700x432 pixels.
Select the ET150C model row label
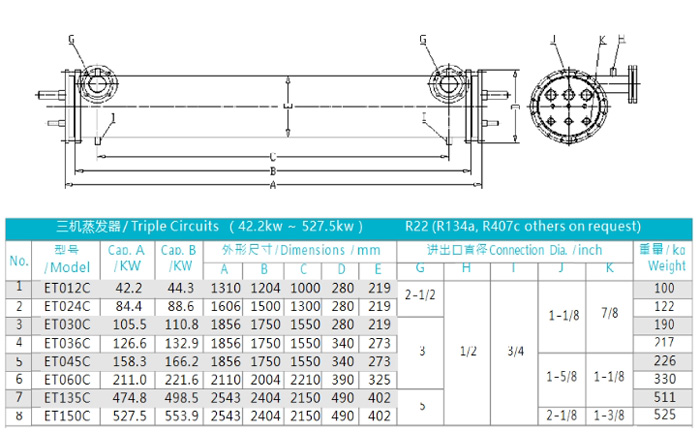tap(67, 416)
